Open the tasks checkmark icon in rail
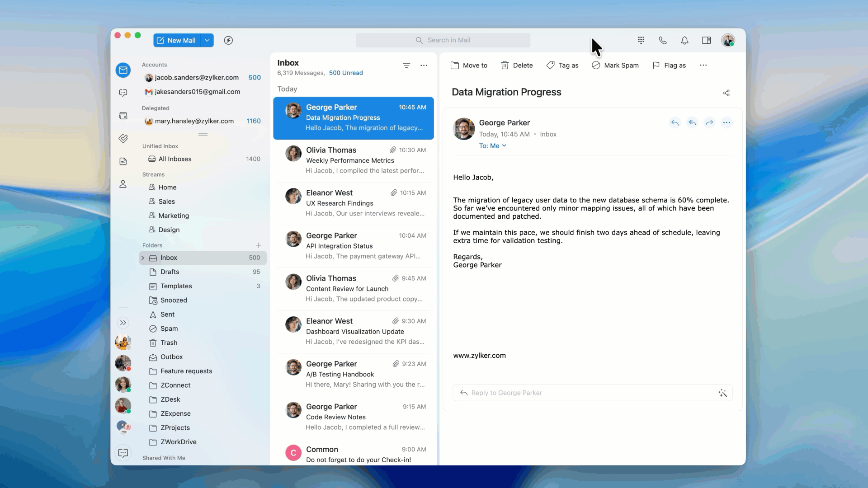Viewport: 868px width, 488px height. (123, 138)
